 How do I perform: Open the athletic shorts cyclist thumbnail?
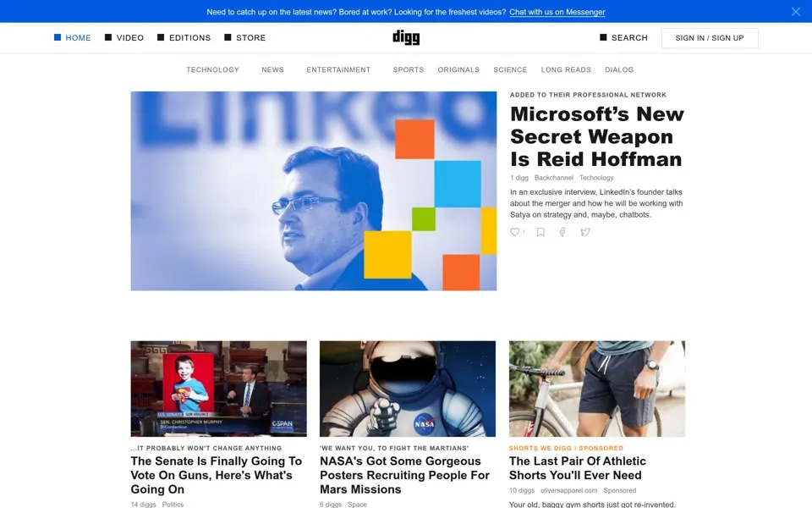point(597,389)
